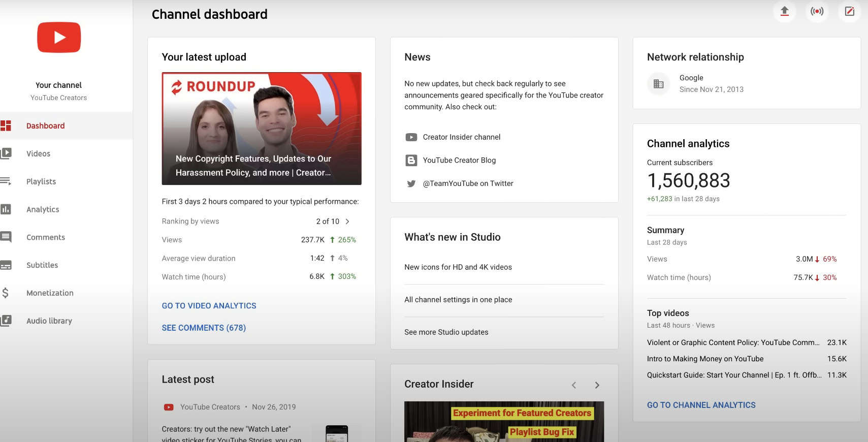Click the Subtitles sidebar icon
The width and height of the screenshot is (868, 442).
point(6,265)
